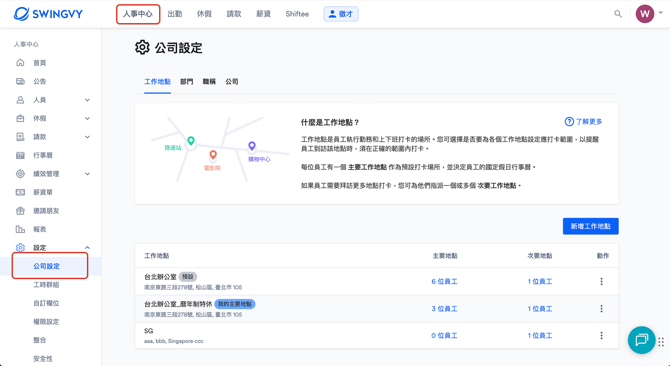This screenshot has height=366, width=670.
Task: Open 1 位員工 link for 台北辦公室_曆年制特休
Action: [540, 309]
